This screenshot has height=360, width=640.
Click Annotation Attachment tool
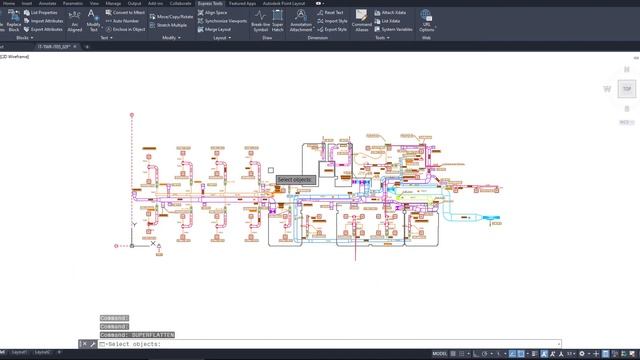point(301,21)
